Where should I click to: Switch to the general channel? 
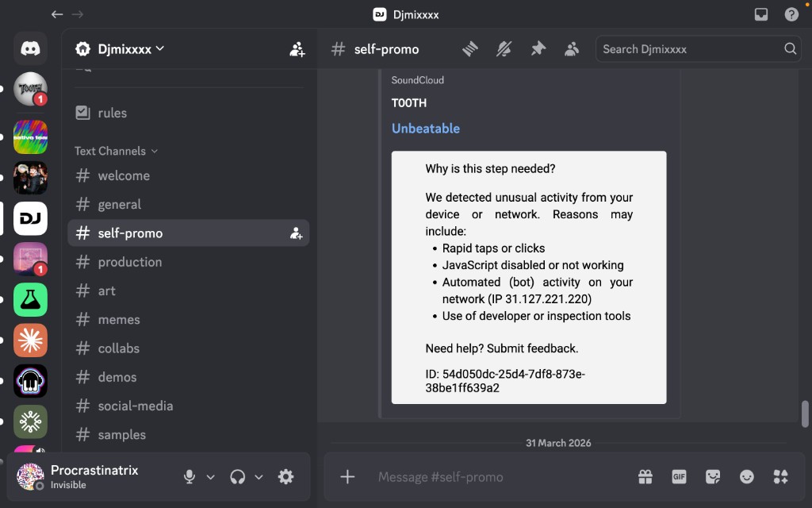119,205
